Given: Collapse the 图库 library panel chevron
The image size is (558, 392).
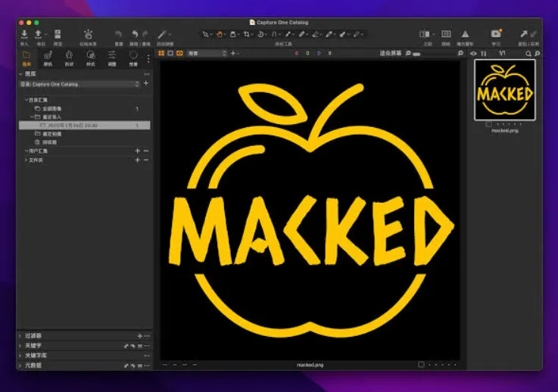Looking at the screenshot, I should pyautogui.click(x=20, y=74).
